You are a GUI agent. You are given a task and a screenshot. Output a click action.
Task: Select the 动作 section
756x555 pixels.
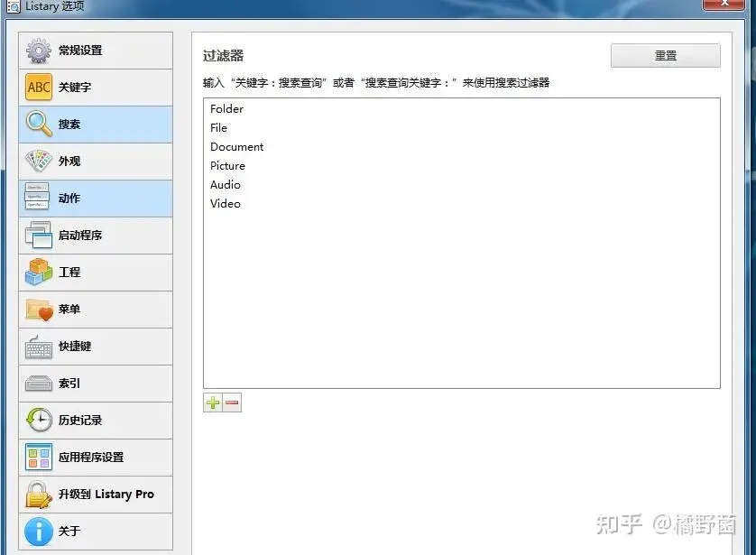(x=96, y=199)
